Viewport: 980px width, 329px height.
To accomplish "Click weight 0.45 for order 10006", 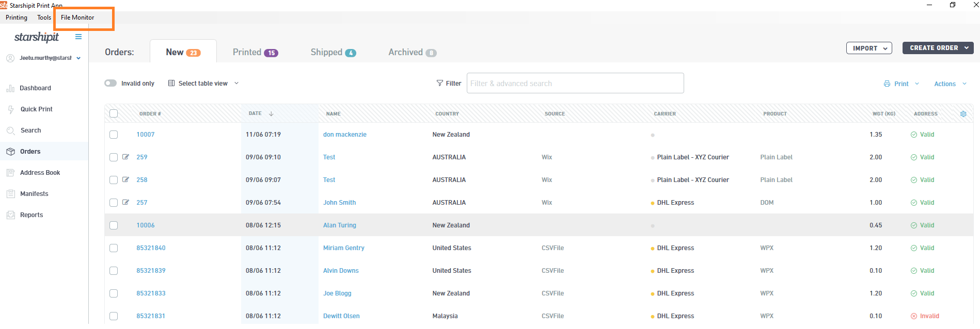I will tap(876, 225).
